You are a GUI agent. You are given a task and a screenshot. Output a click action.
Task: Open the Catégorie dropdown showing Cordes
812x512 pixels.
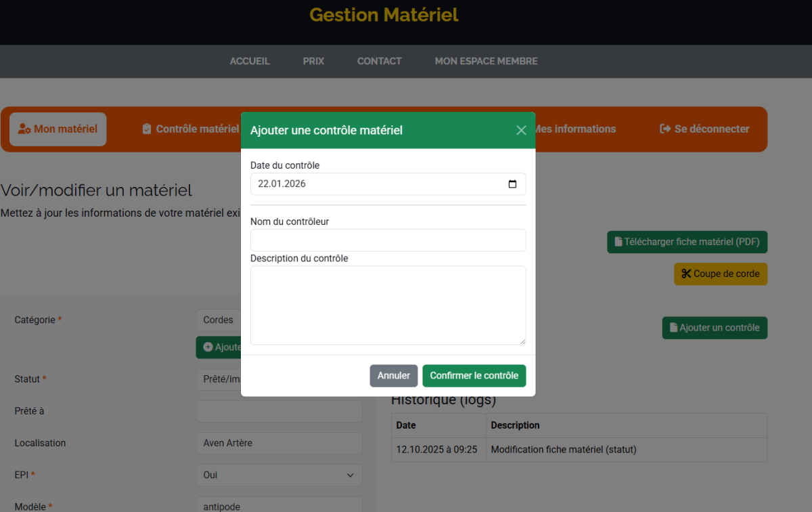pyautogui.click(x=219, y=320)
